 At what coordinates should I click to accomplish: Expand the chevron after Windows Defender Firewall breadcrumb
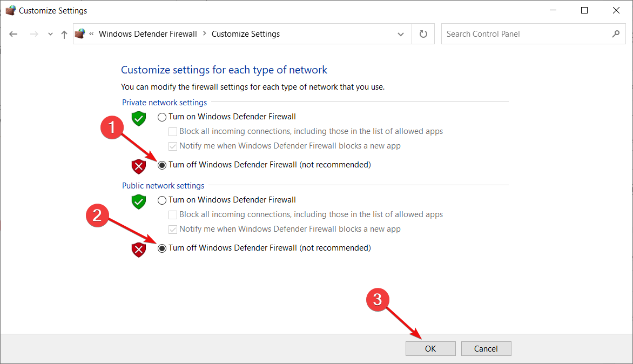click(204, 33)
